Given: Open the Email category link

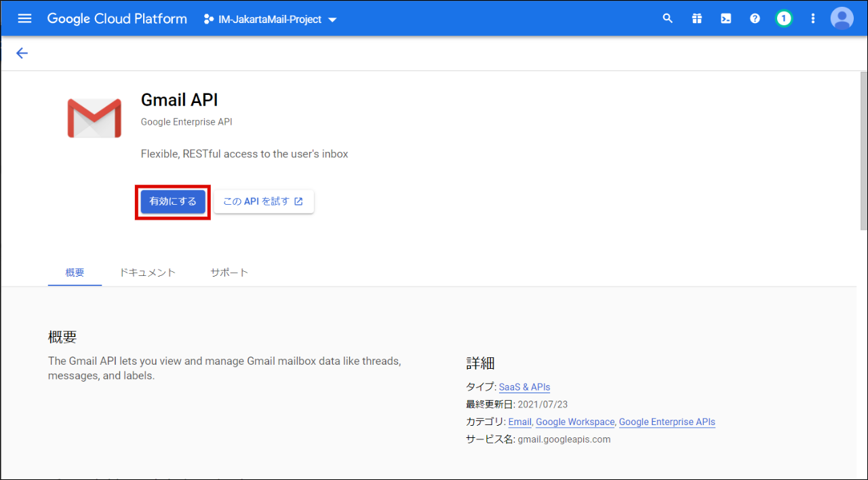Looking at the screenshot, I should (520, 422).
